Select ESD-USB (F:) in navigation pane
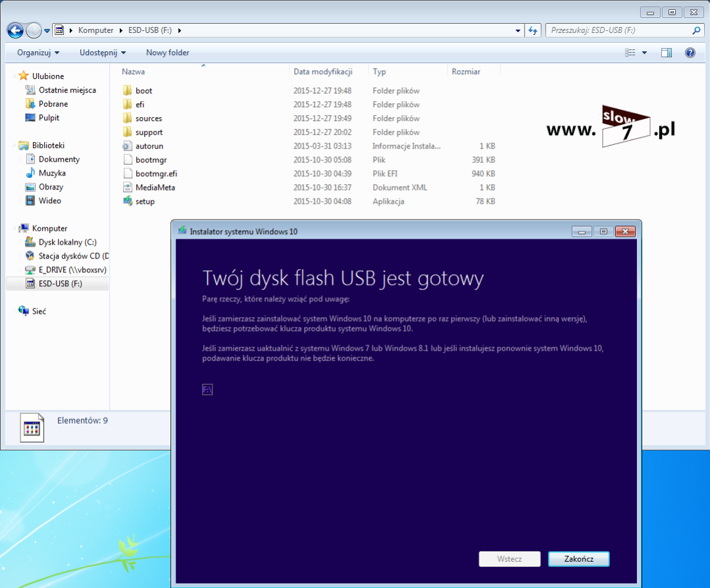Viewport: 710px width, 588px height. (x=61, y=284)
